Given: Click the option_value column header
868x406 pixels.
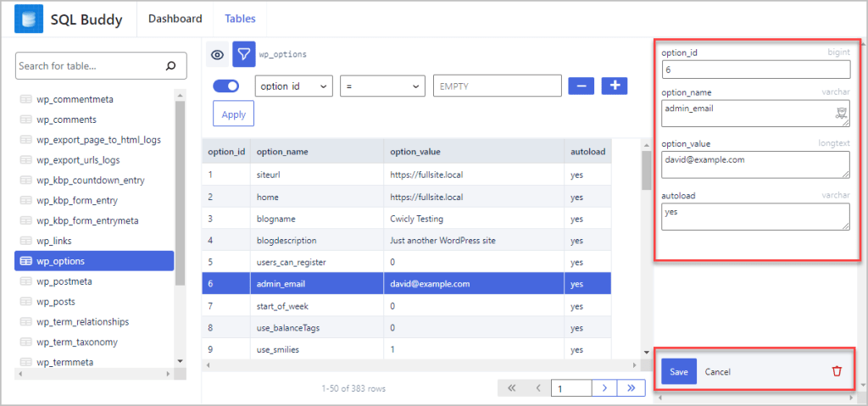Looking at the screenshot, I should coord(474,151).
